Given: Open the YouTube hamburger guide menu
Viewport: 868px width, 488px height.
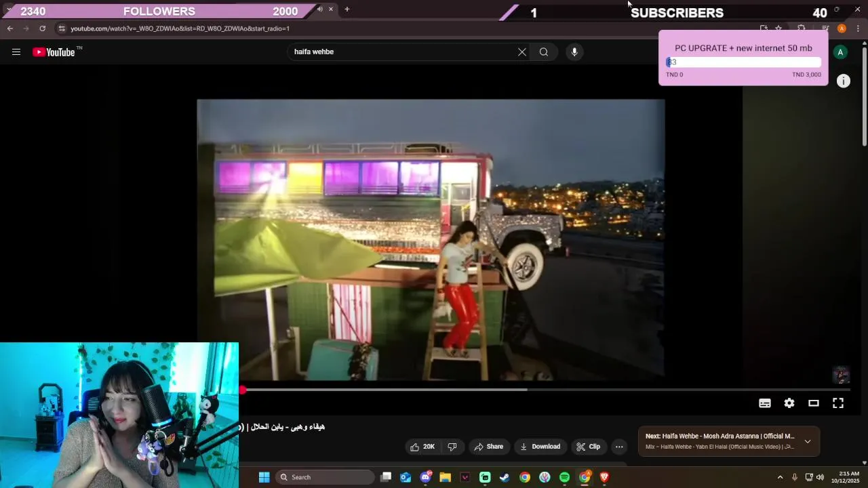Looking at the screenshot, I should click(x=16, y=52).
